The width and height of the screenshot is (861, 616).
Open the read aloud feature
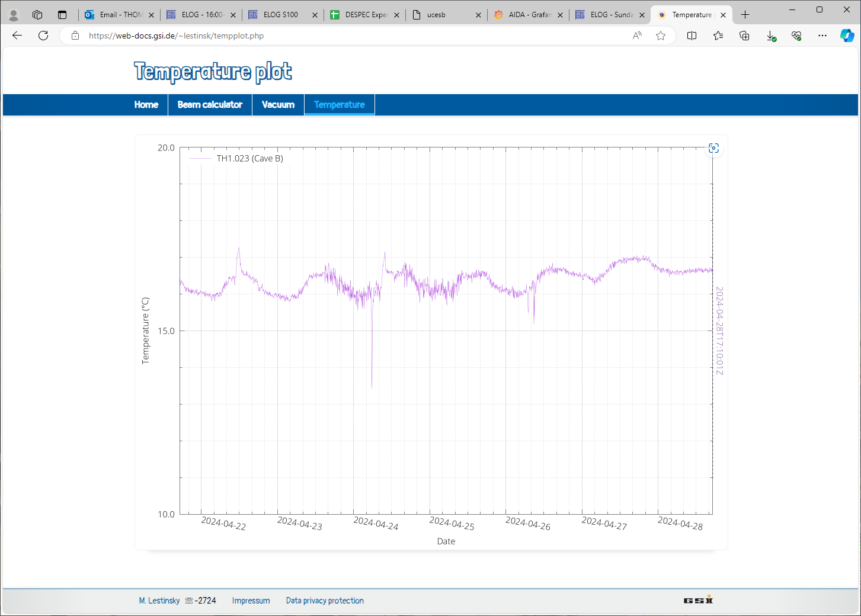637,36
